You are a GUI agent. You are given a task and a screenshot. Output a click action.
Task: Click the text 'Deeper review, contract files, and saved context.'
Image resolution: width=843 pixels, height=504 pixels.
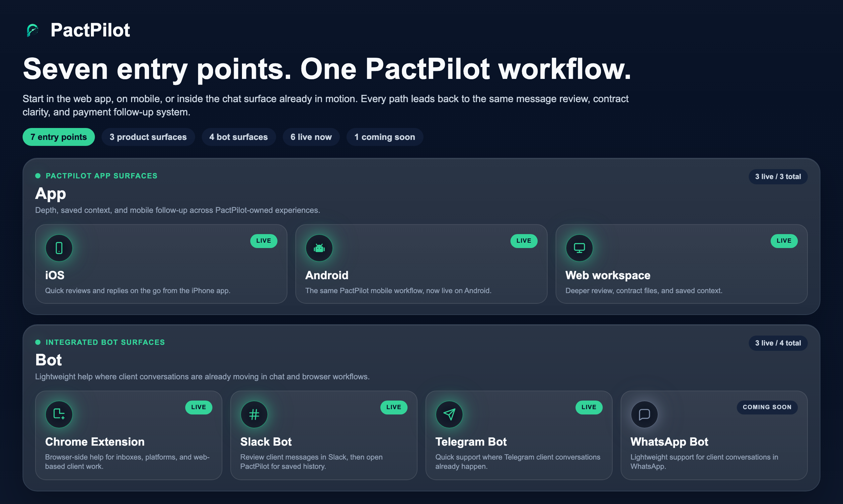644,291
